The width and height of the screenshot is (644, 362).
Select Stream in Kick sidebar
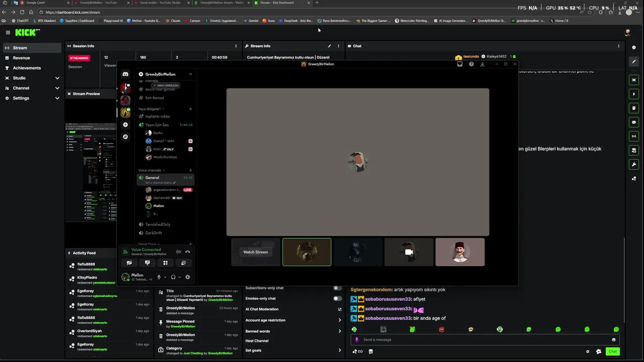coord(31,48)
